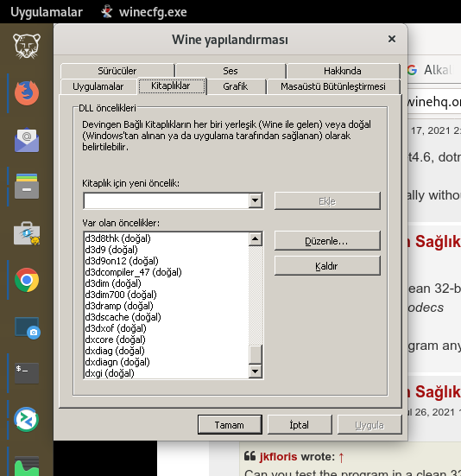
Task: Confirm with the Tamam button
Action: click(230, 425)
